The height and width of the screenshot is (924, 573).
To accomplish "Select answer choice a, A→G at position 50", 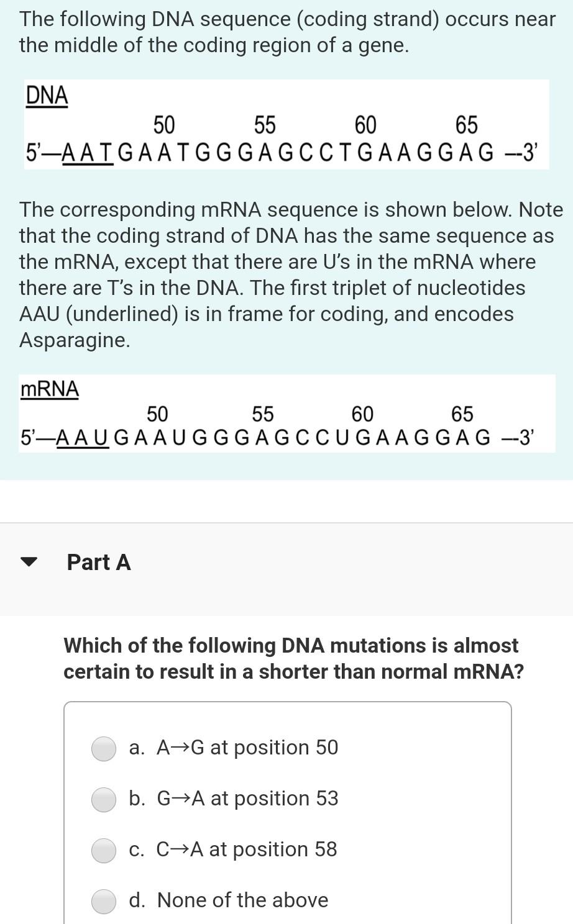I will (233, 748).
